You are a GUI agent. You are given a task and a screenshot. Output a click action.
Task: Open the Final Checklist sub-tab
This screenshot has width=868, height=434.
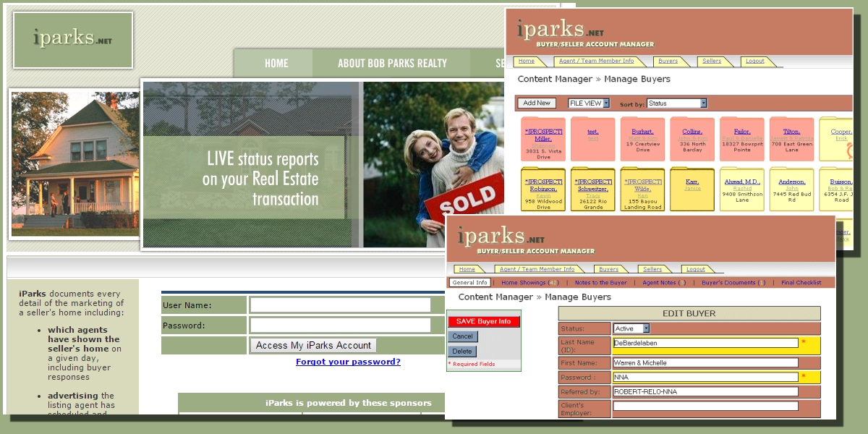point(801,283)
